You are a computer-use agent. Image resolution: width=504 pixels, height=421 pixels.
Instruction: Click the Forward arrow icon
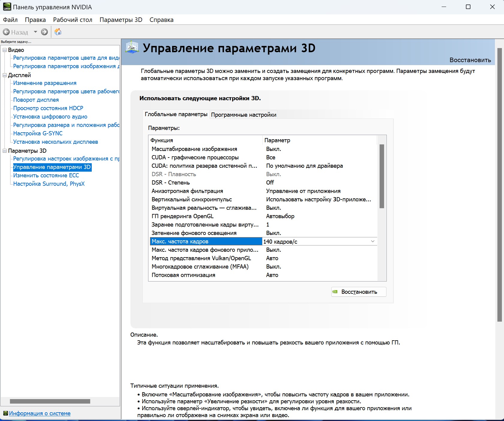(44, 32)
